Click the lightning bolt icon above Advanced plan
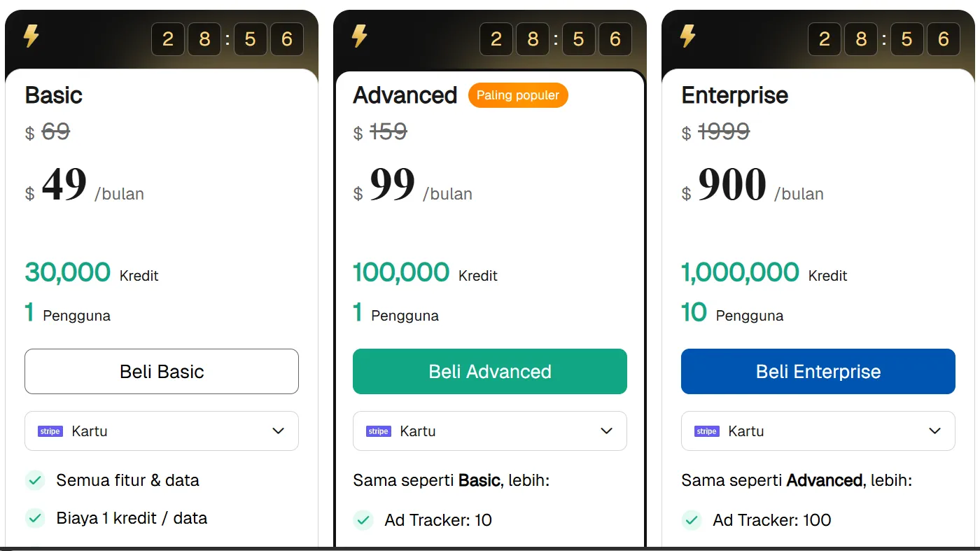Screen dimensions: 980x551 tap(360, 36)
